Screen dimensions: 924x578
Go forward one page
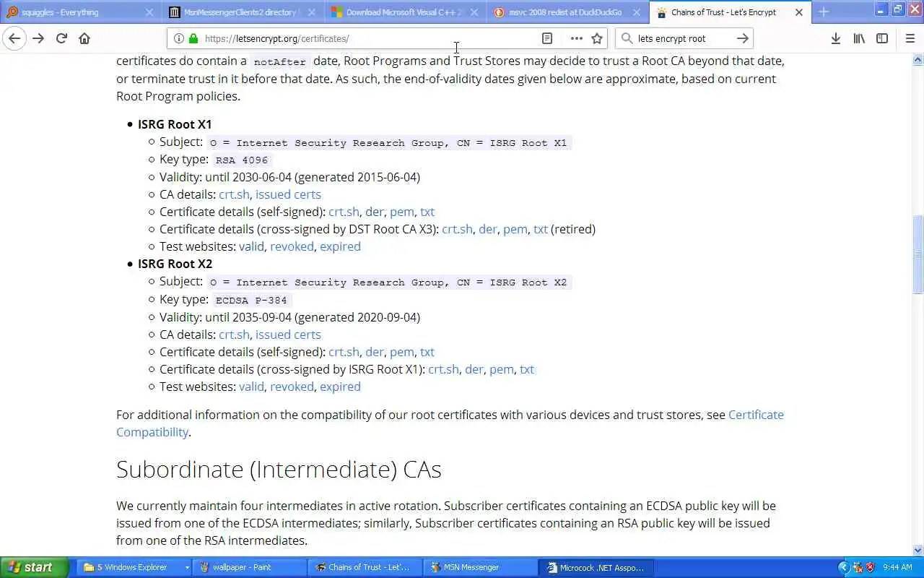point(38,38)
